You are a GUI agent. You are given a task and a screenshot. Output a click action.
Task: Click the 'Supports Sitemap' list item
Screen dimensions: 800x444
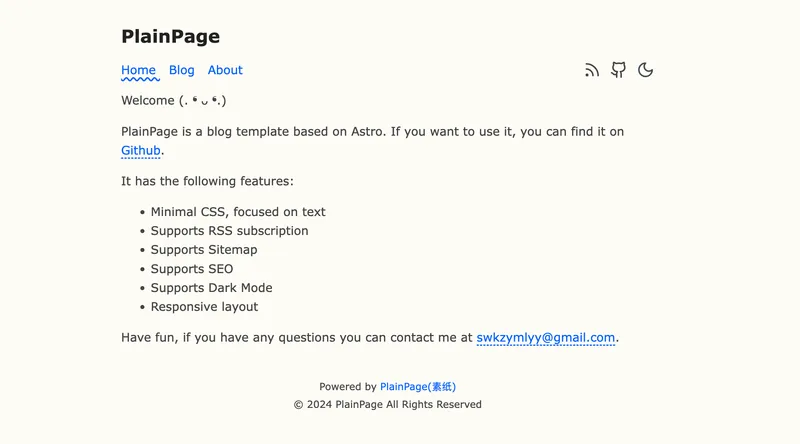[204, 250]
